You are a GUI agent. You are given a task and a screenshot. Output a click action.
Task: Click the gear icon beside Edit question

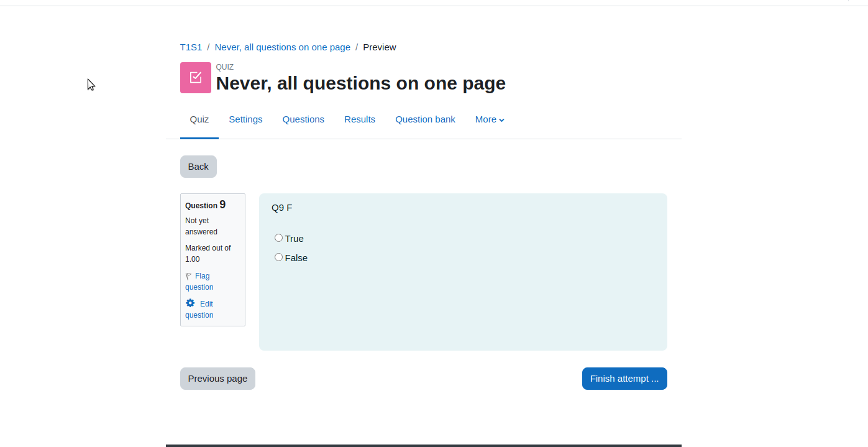[190, 303]
